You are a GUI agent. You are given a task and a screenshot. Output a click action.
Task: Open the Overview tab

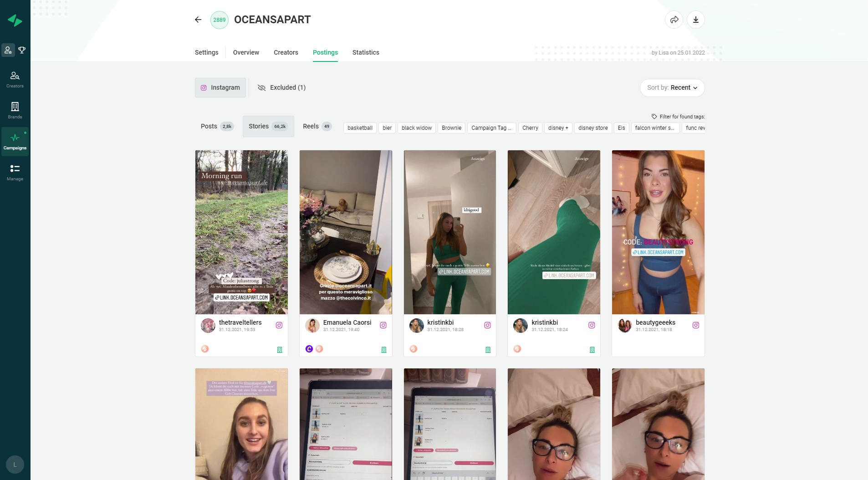point(245,52)
